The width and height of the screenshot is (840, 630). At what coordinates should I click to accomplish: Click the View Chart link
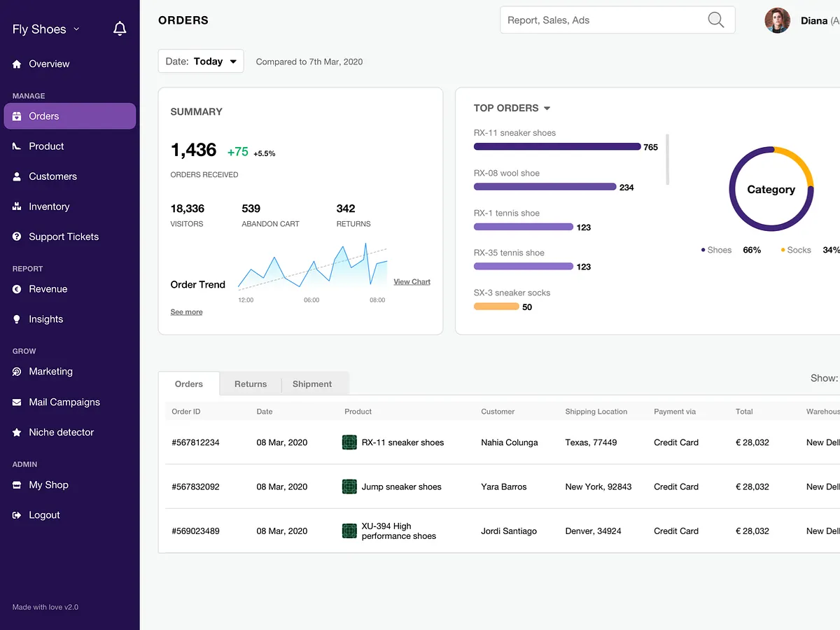tap(412, 281)
